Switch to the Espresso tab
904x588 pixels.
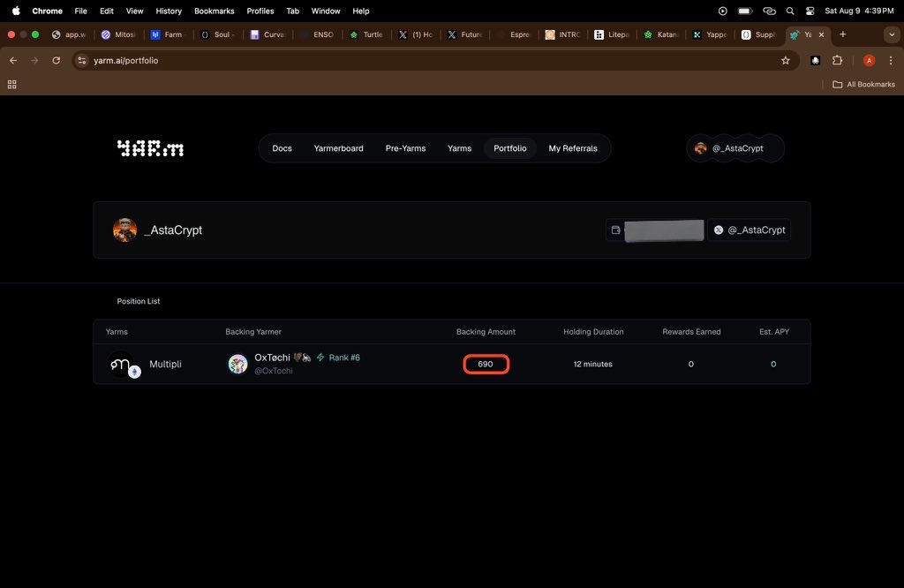(515, 34)
